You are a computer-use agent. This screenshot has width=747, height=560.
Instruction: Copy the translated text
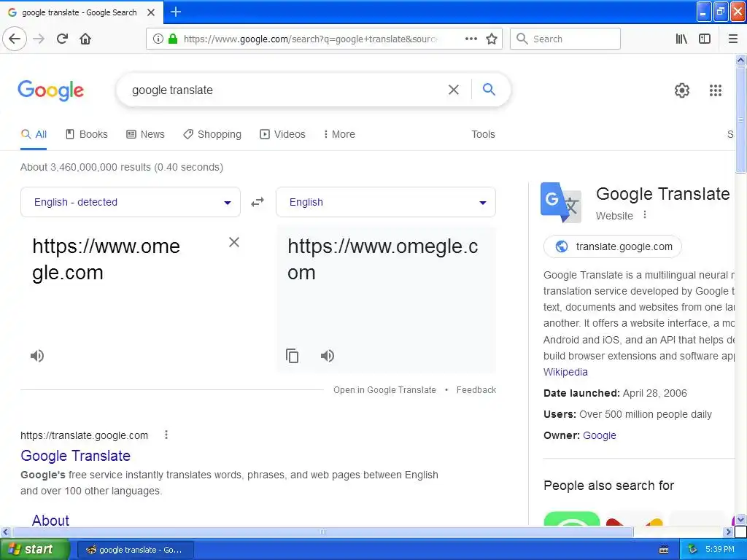click(292, 356)
